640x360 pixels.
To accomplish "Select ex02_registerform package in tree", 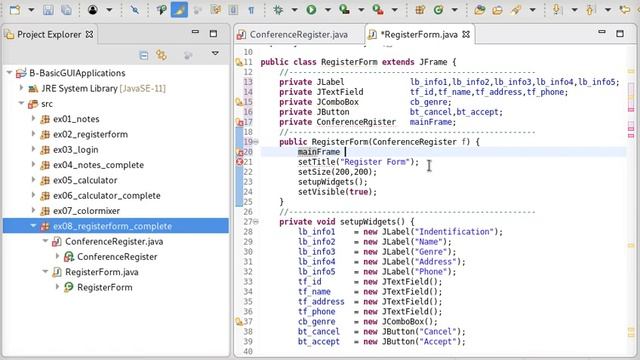I will point(90,134).
